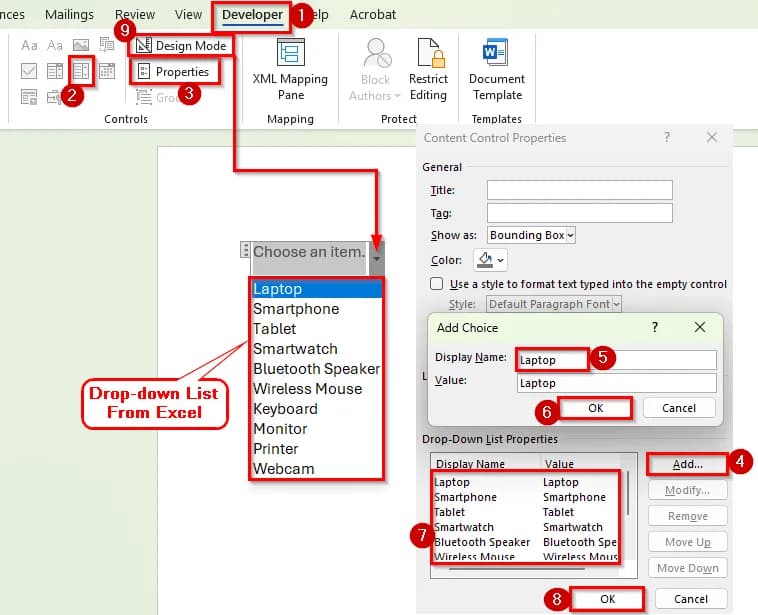Open Document Template settings
758x615 pixels.
(x=496, y=70)
